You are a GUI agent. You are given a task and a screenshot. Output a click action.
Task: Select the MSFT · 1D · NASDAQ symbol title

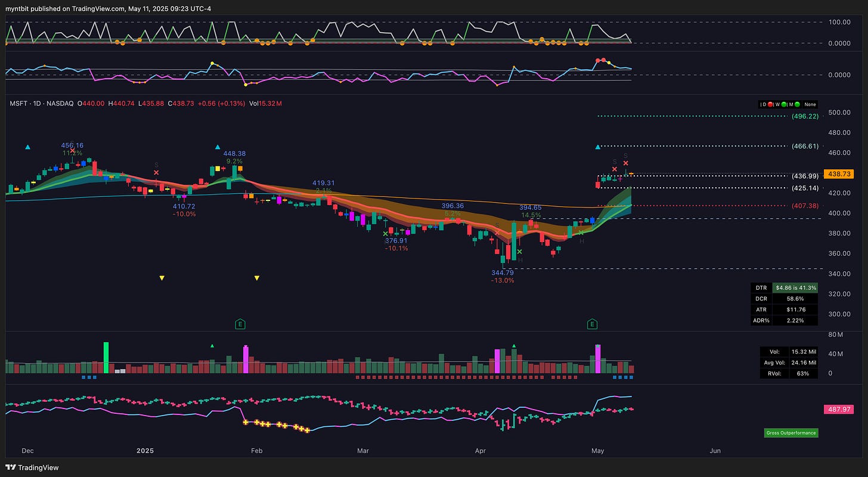[x=41, y=104]
